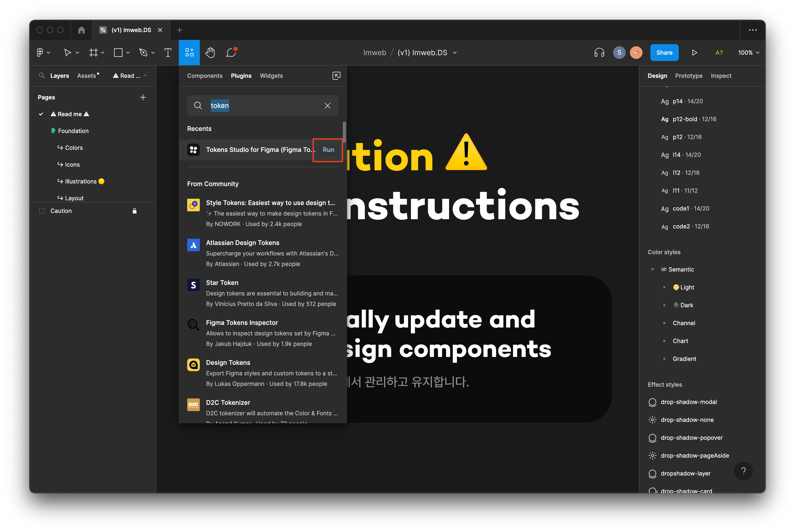The height and width of the screenshot is (532, 795).
Task: Switch to the Widgets tab
Action: pos(271,76)
